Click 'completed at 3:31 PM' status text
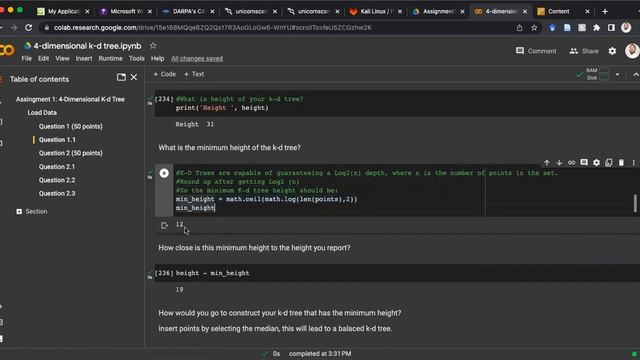Screen dimensions: 640x360 pyautogui.click(x=320, y=354)
